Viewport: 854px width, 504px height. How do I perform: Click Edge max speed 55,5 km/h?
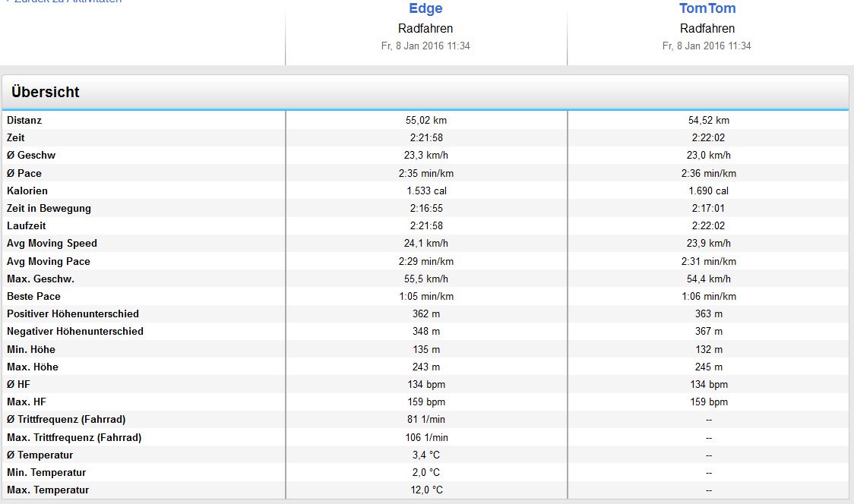(x=425, y=279)
